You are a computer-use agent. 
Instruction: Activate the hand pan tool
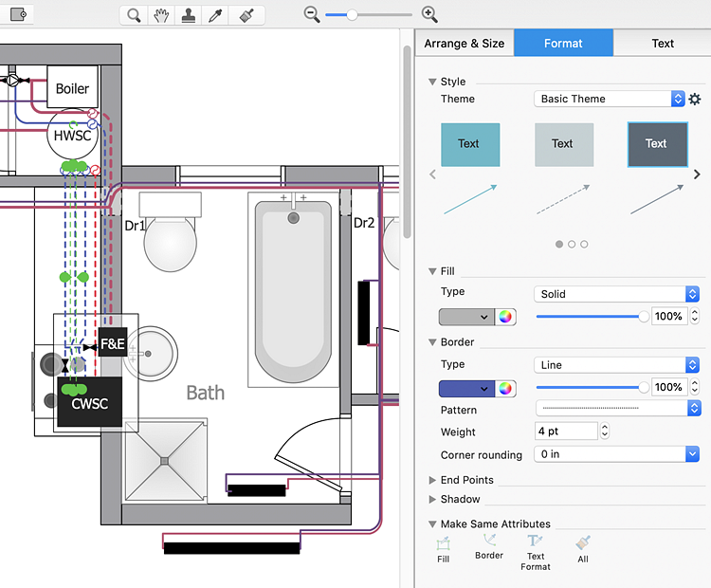pos(162,15)
